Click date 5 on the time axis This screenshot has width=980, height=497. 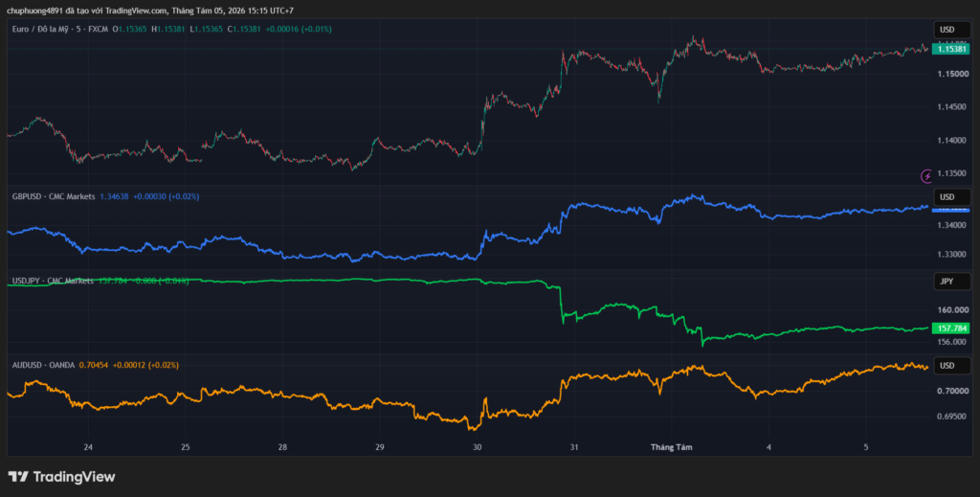pos(865,447)
